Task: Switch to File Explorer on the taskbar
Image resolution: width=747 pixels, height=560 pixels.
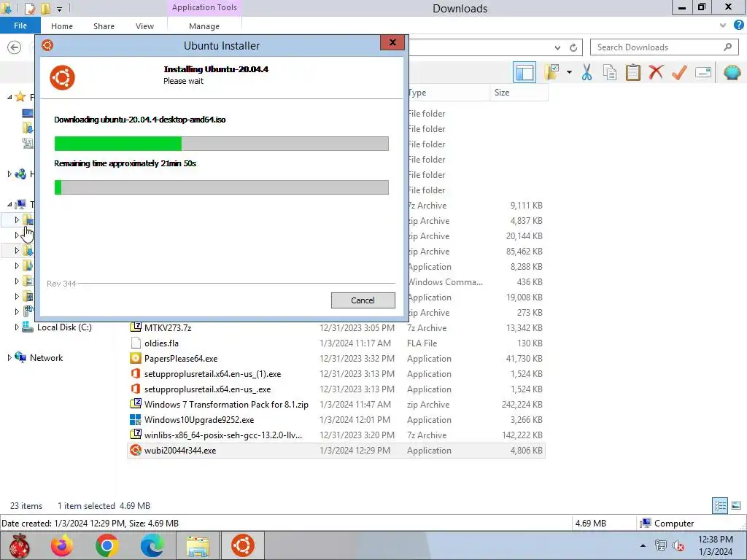Action: (x=198, y=545)
